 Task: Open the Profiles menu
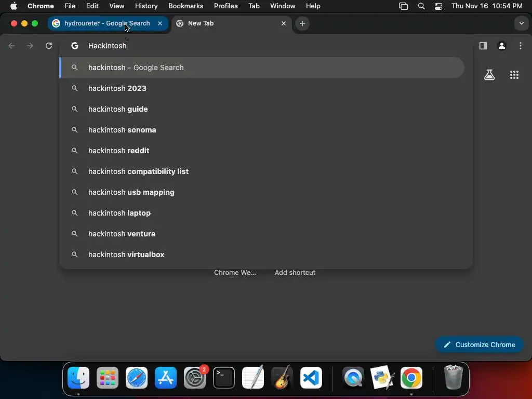pos(225,6)
